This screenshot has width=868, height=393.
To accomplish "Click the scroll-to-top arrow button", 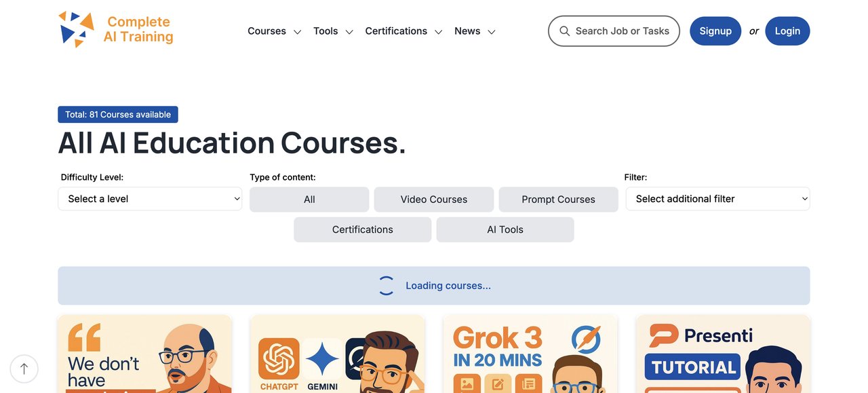I will pos(24,369).
